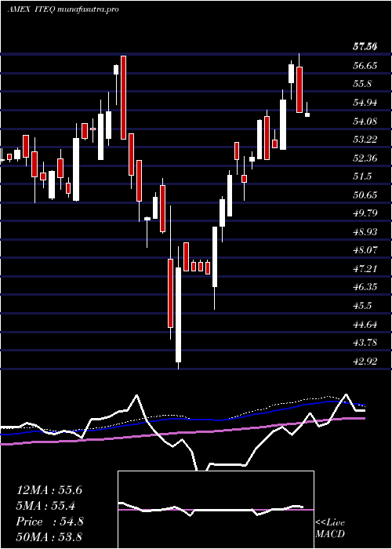Click the 43.78 price axis label

click(x=365, y=343)
